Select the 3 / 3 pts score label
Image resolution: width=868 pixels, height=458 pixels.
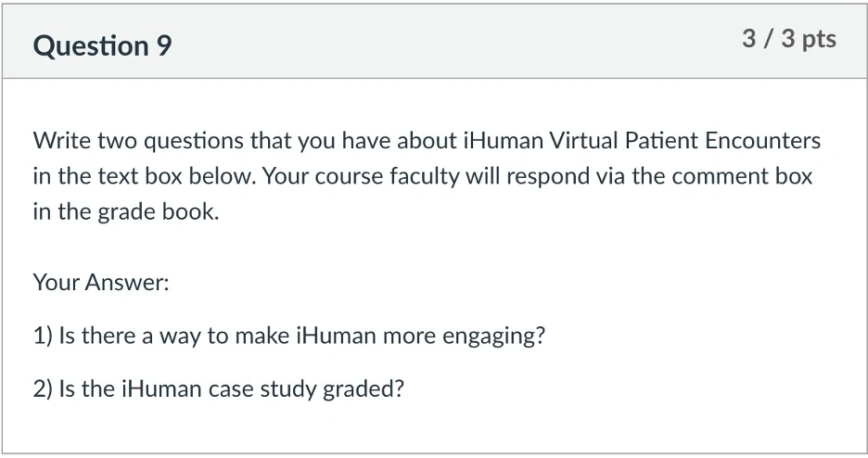coord(789,39)
